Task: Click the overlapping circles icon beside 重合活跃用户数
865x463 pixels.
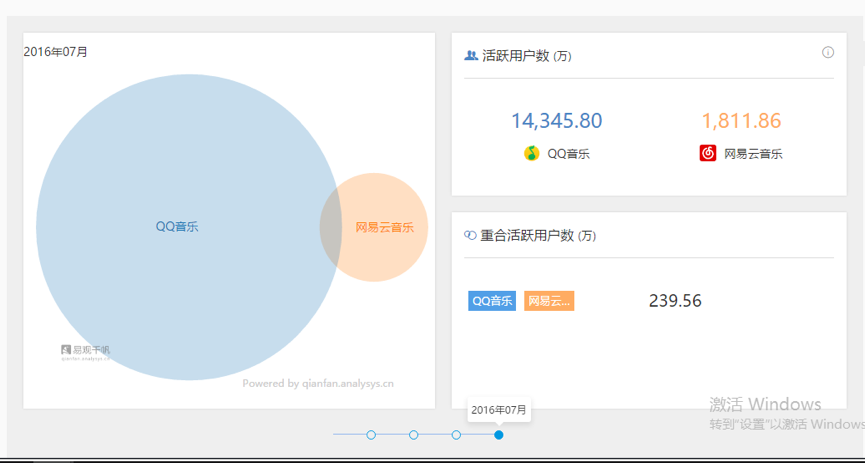Action: tap(470, 235)
